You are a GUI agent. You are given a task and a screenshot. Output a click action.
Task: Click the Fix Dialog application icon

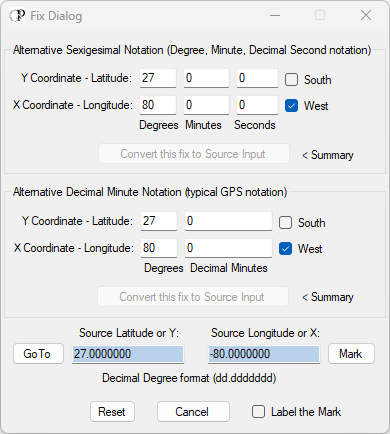(x=17, y=15)
